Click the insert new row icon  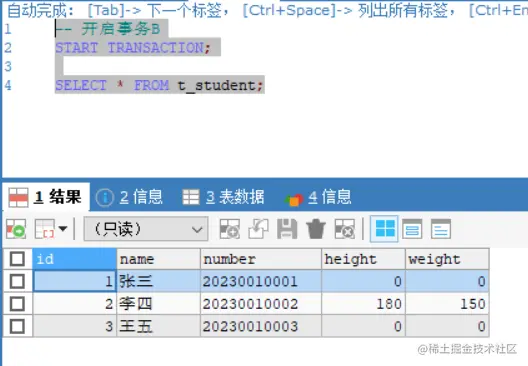230,229
